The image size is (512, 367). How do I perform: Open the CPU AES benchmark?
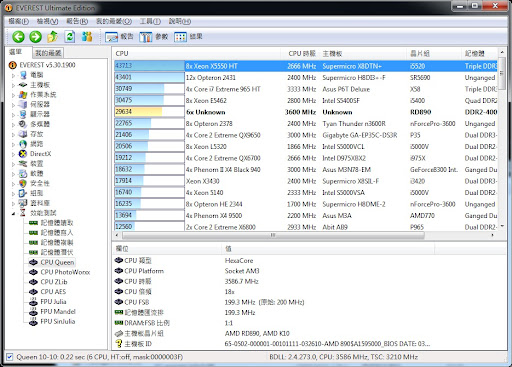pos(53,292)
